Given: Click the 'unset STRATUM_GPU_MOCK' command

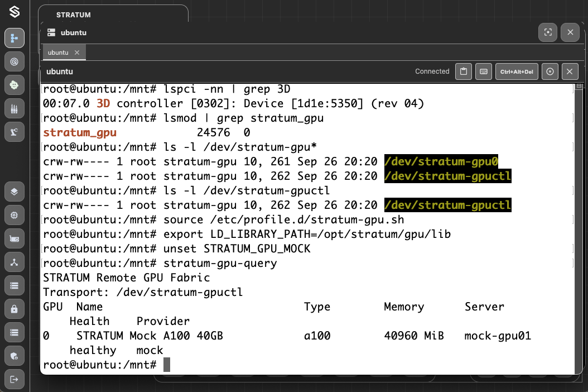Looking at the screenshot, I should pyautogui.click(x=237, y=249).
